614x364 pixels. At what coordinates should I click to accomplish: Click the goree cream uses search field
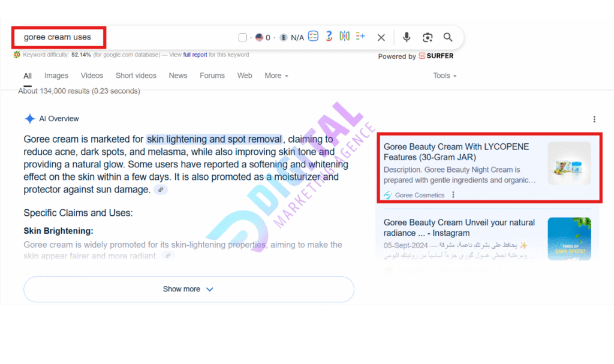coord(59,37)
